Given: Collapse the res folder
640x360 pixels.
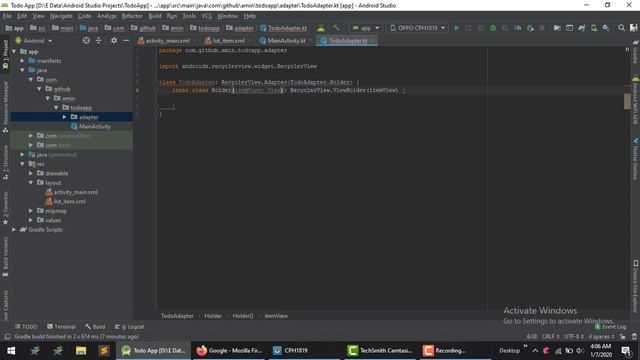Looking at the screenshot, I should click(x=22, y=164).
